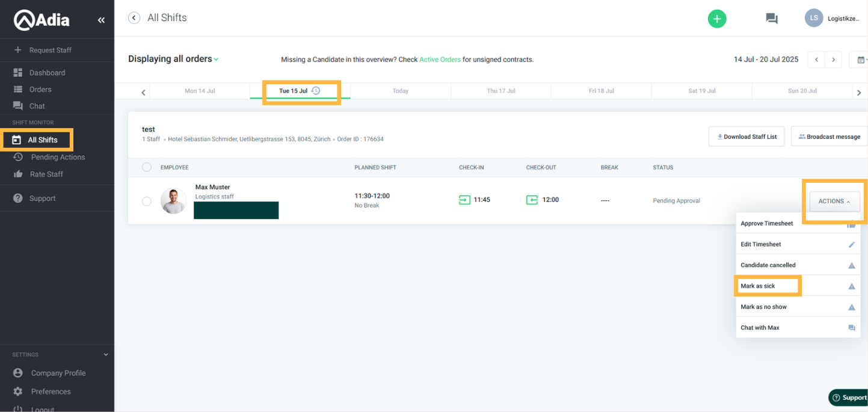Screen dimensions: 868x412
Task: Collapse the sidebar with double-chevron icon
Action: (x=101, y=20)
